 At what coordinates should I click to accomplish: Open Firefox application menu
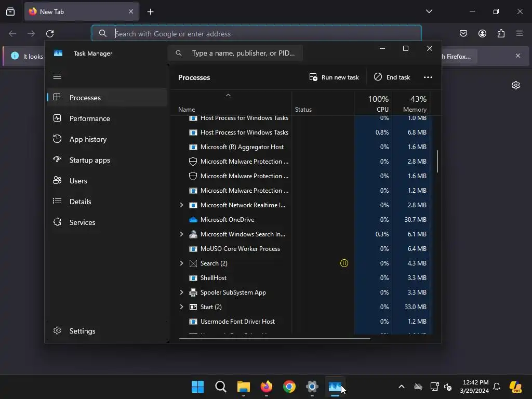(x=520, y=34)
